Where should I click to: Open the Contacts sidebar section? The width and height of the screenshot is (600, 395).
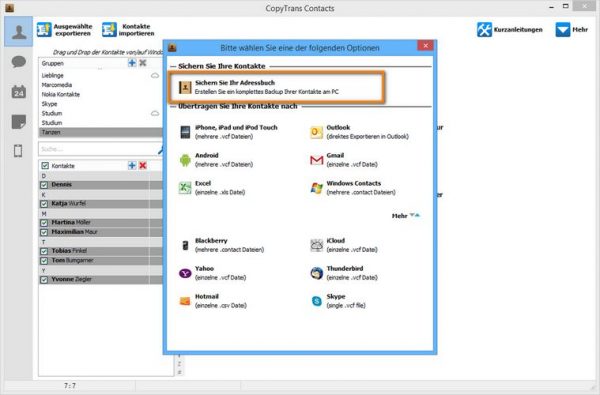[x=18, y=31]
